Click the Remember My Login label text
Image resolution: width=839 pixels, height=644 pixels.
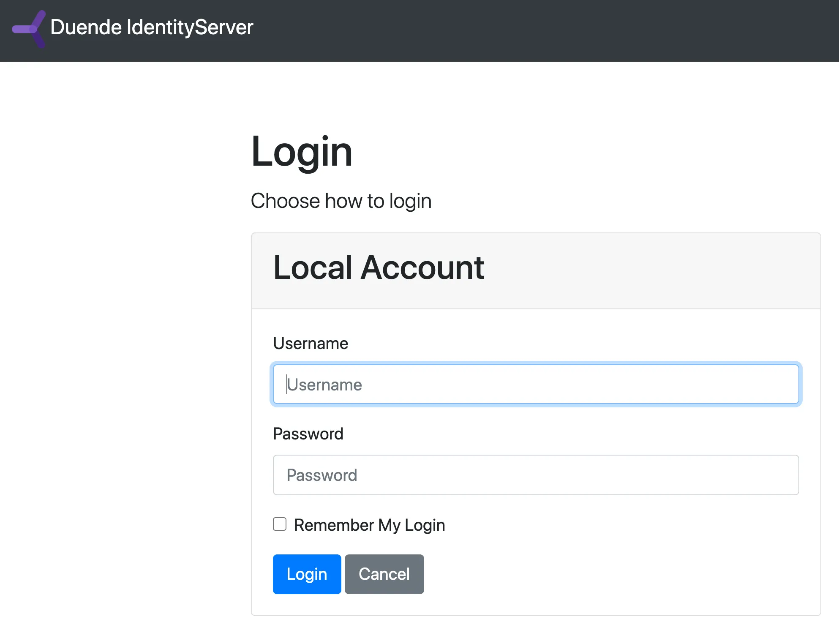click(370, 525)
